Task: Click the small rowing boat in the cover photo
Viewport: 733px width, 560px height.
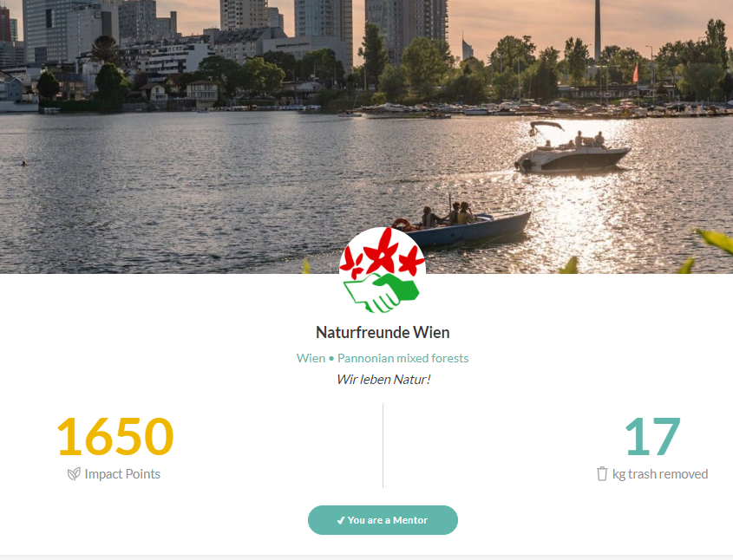Action: click(x=463, y=225)
